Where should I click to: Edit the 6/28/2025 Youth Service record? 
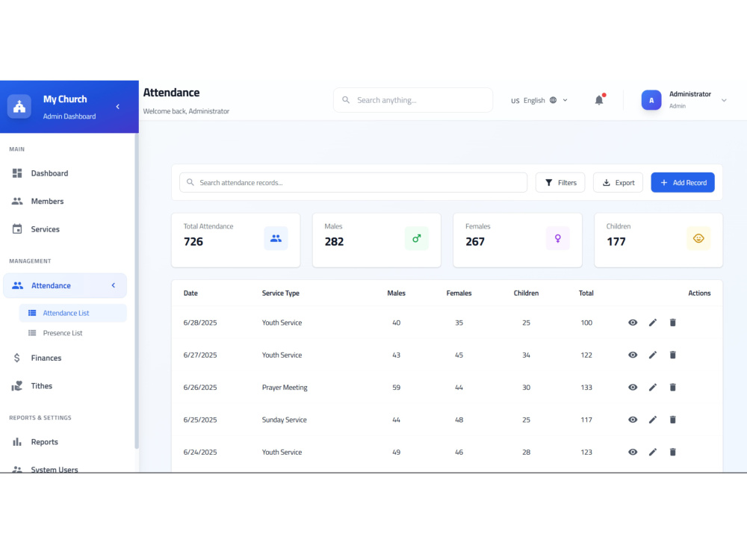[x=653, y=323]
